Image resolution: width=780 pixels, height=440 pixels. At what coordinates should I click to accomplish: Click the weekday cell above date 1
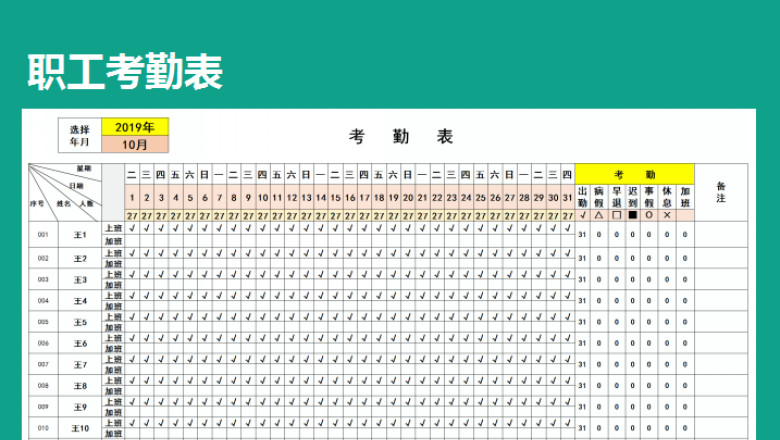click(132, 175)
